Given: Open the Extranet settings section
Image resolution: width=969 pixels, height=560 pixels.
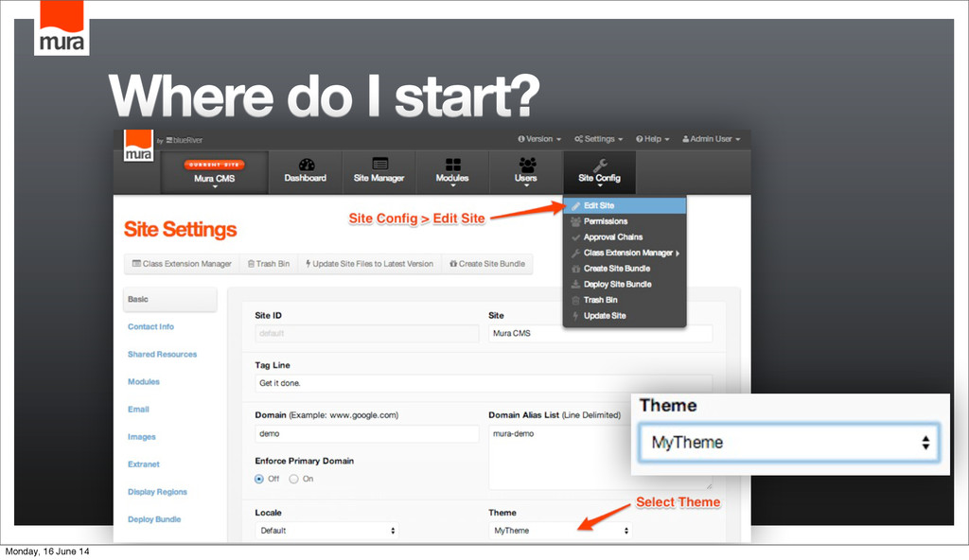Looking at the screenshot, I should pos(144,464).
